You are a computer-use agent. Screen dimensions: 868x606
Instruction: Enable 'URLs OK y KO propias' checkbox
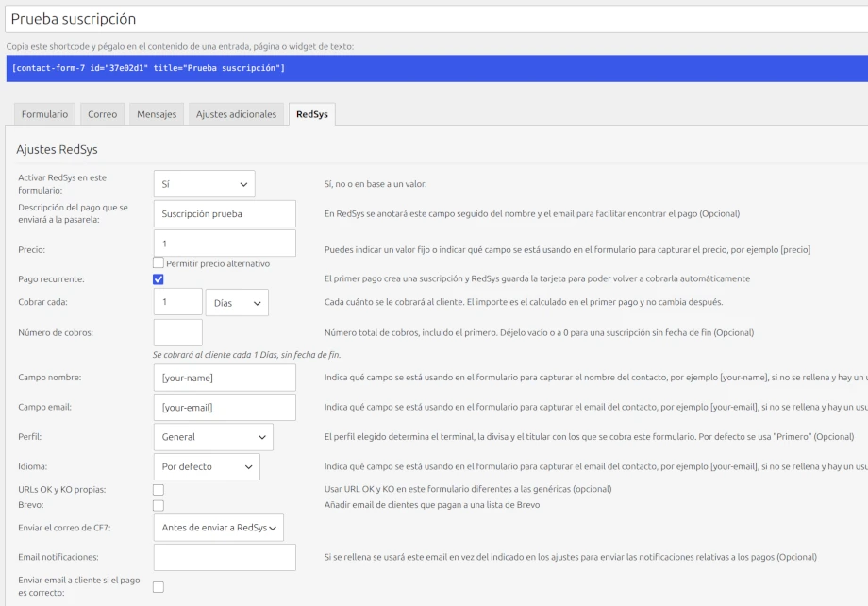159,490
